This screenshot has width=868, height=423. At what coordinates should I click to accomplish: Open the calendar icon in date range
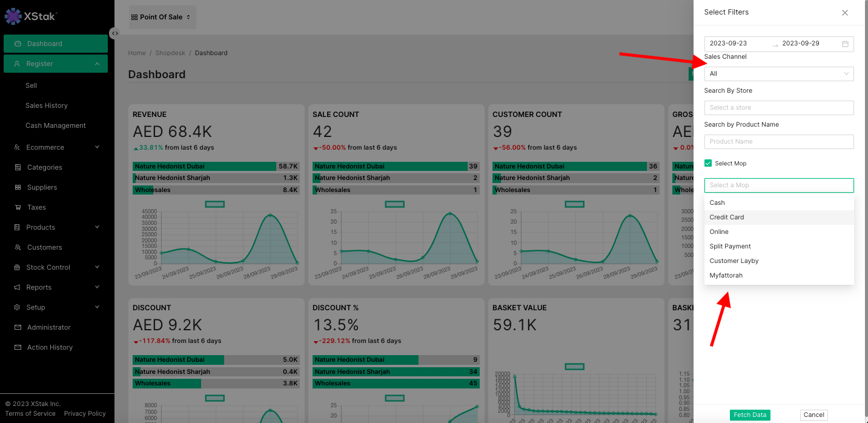click(x=845, y=44)
